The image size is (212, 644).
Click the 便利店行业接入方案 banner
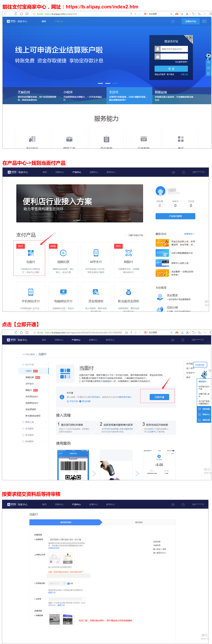[x=80, y=203]
